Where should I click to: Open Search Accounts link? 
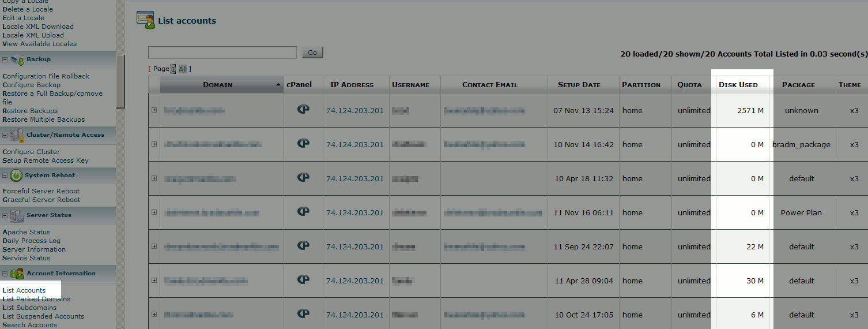coord(30,325)
